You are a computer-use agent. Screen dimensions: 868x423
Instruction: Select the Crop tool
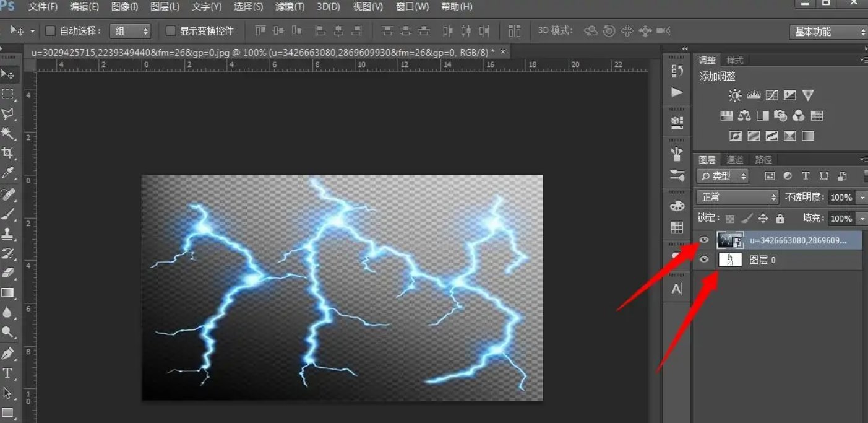tap(7, 153)
